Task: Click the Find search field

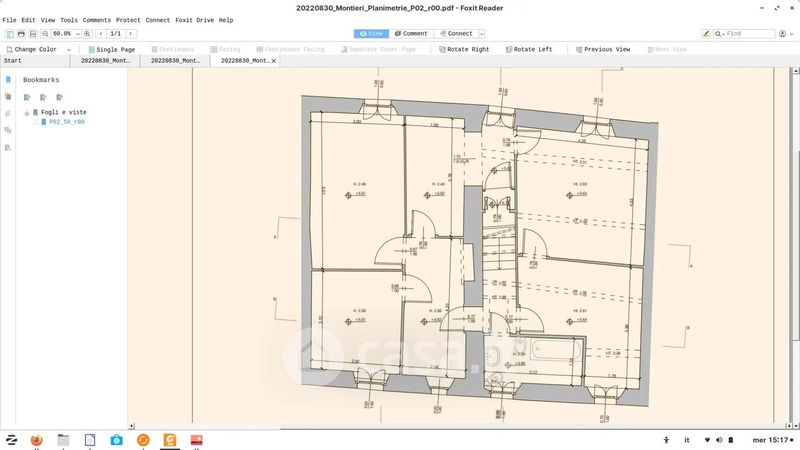Action: tap(748, 34)
